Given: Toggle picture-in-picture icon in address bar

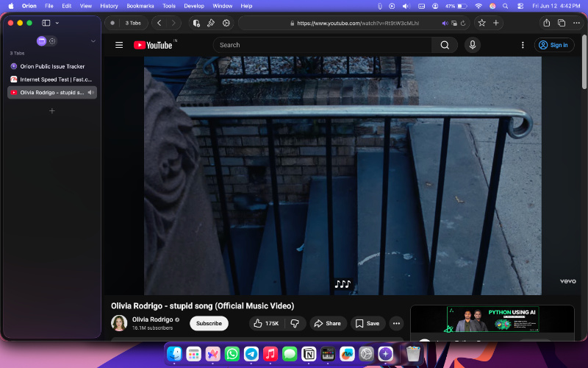Looking at the screenshot, I should pos(454,24).
